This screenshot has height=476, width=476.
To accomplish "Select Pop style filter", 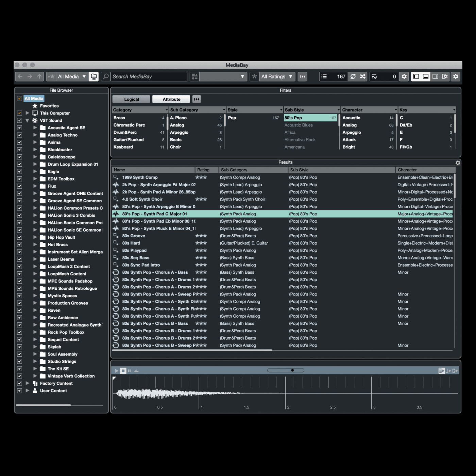I will [253, 118].
